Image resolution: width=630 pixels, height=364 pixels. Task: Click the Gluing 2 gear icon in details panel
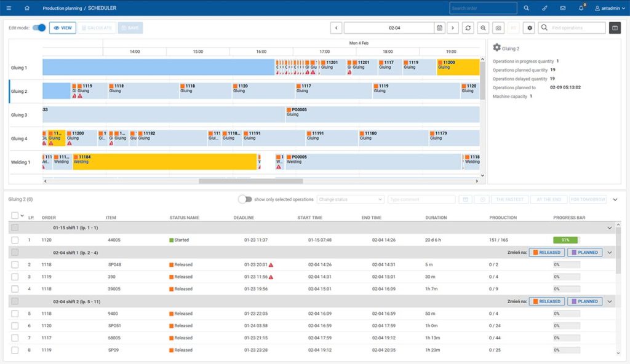496,47
